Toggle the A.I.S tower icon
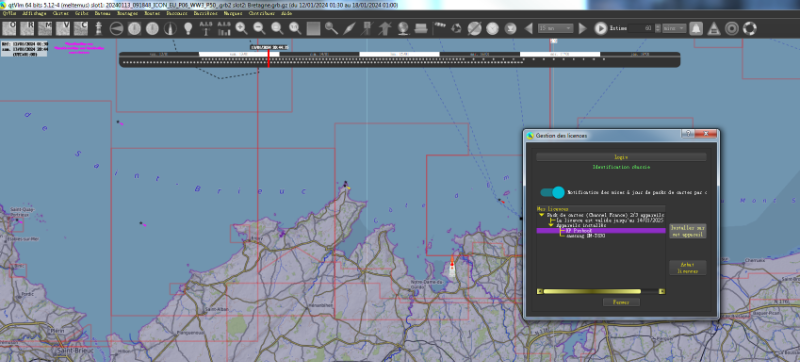This screenshot has width=800, height=362. point(206,28)
